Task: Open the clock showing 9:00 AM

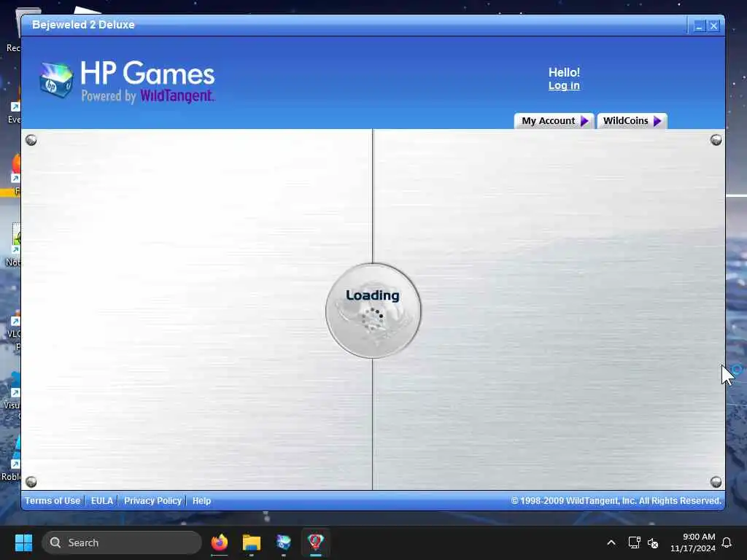Action: (x=693, y=542)
